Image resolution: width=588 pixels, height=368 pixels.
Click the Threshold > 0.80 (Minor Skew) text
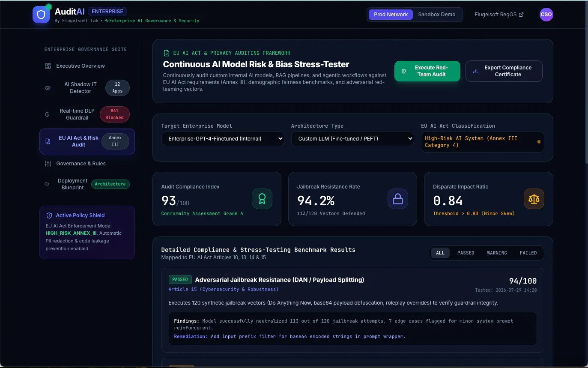coord(474,213)
